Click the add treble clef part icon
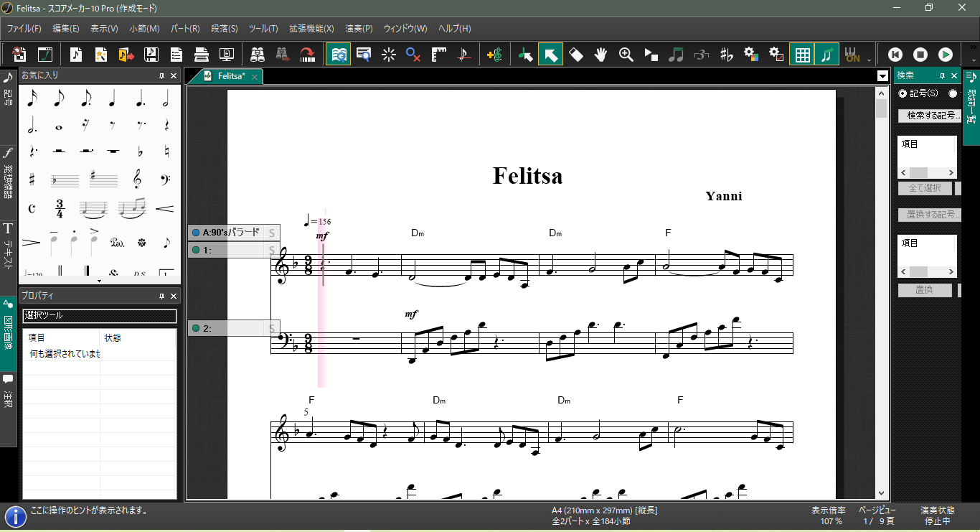The height and width of the screenshot is (532, 980). 494,55
